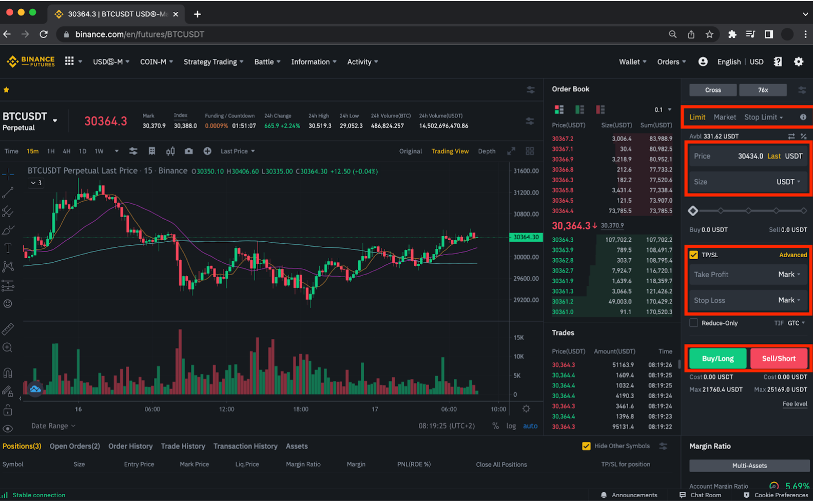Image resolution: width=813 pixels, height=504 pixels.
Task: Toggle log scale on chart
Action: coord(511,426)
